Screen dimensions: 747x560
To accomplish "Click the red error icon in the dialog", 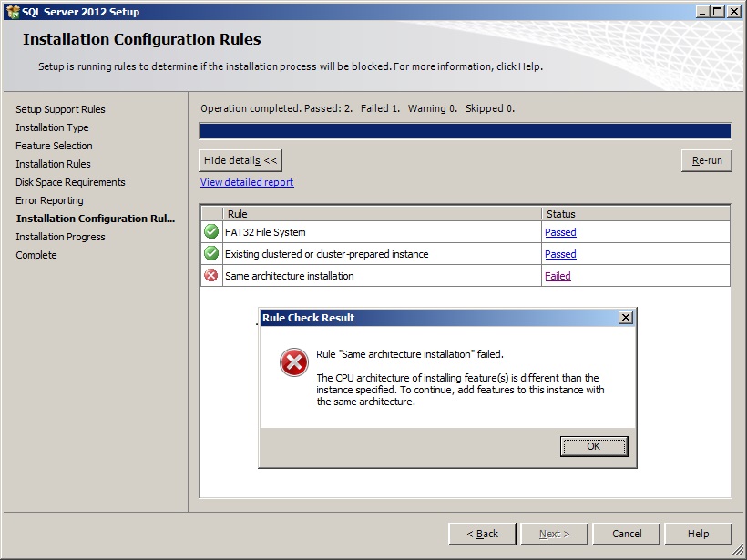I will (293, 362).
